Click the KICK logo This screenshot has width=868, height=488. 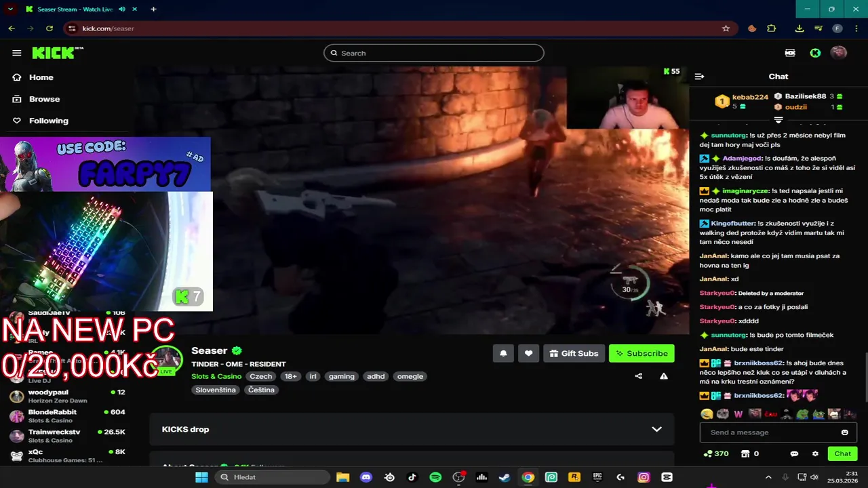(57, 53)
